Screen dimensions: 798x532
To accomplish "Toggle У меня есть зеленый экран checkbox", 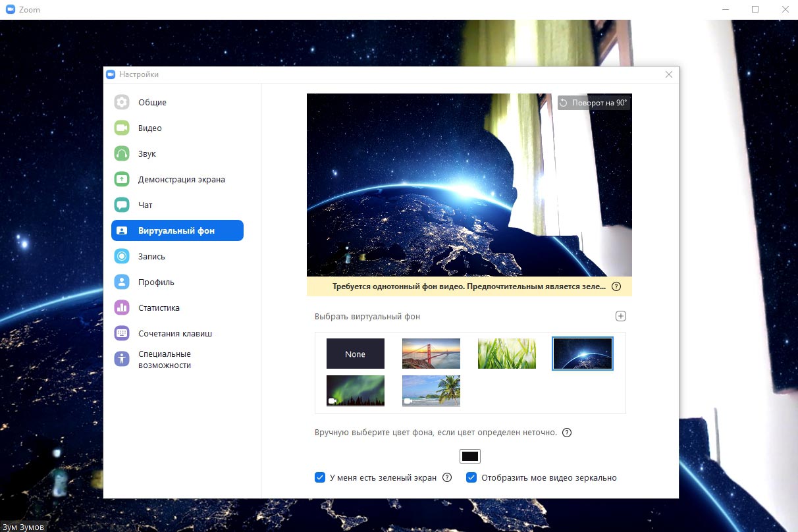I will pyautogui.click(x=320, y=477).
